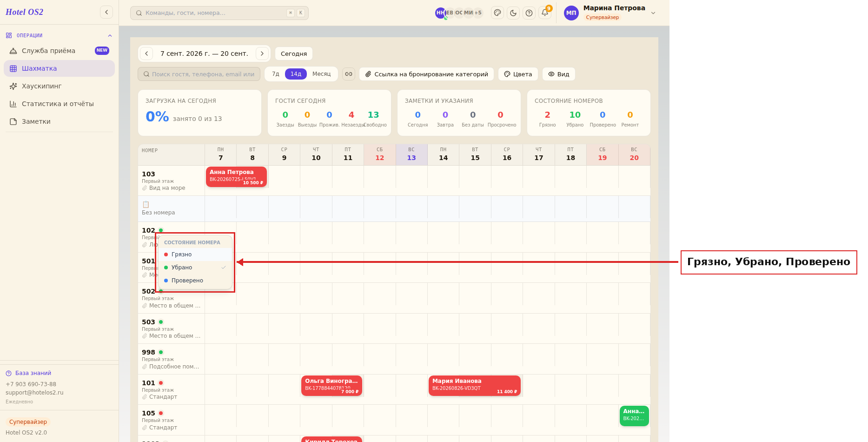Click the МП user avatar
The image size is (868, 442).
pos(571,13)
